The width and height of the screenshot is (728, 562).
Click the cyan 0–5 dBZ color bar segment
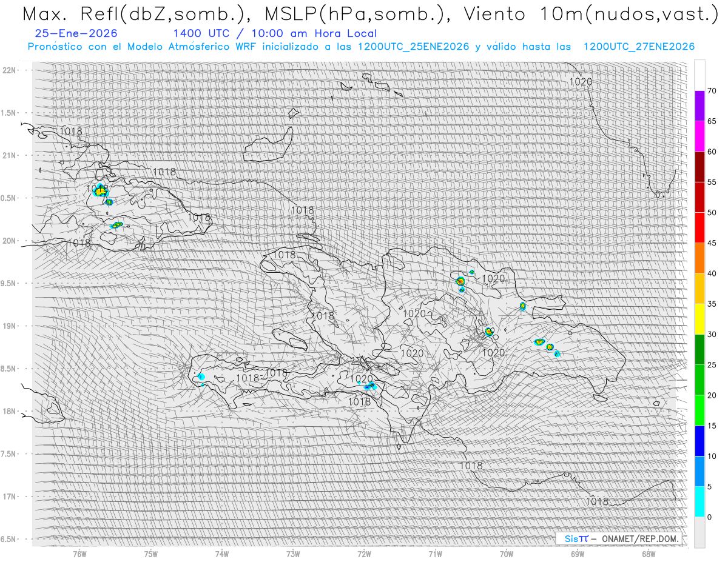tap(699, 501)
